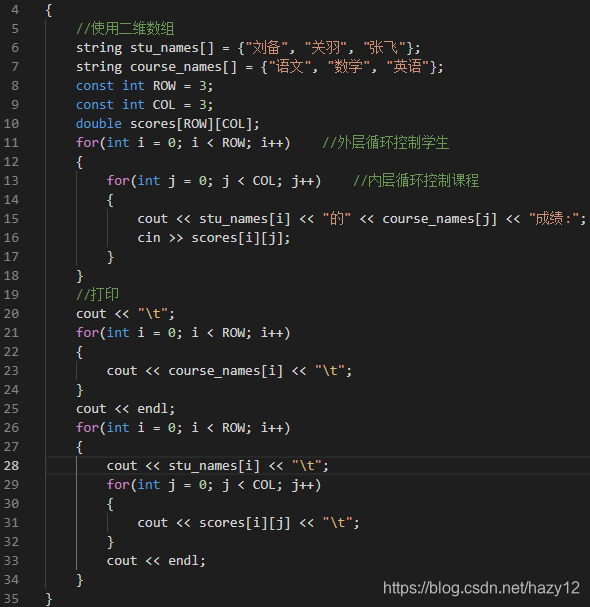590x607 pixels.
Task: Click 'cin' on line 16
Action: (x=149, y=238)
